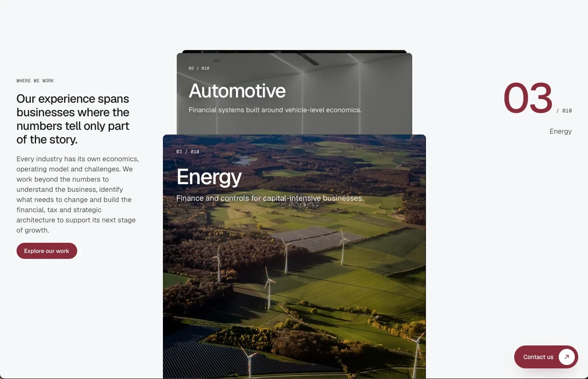Click the Energy label under the counter
Screen dimensions: 588x379
coord(560,132)
